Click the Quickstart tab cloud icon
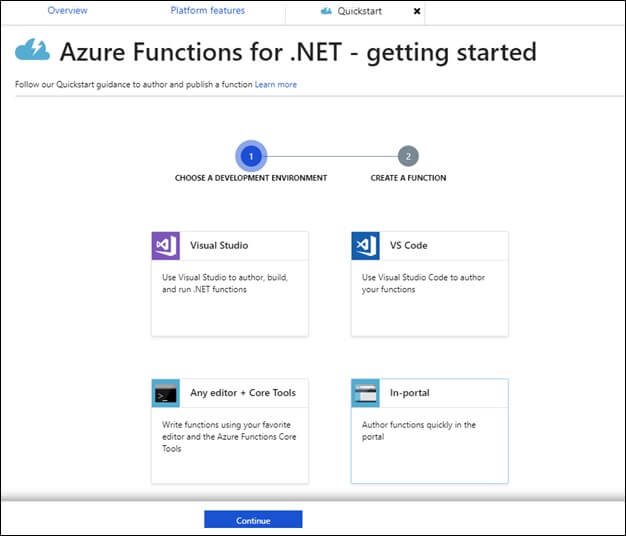 pos(326,11)
